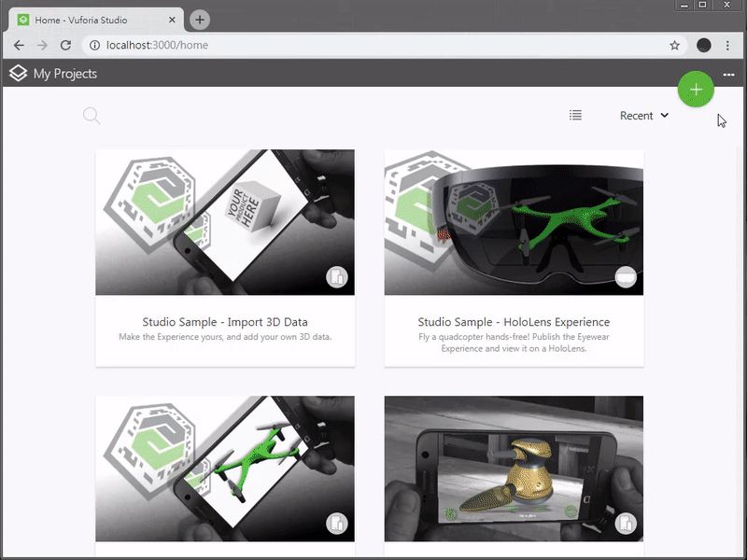The height and width of the screenshot is (560, 747).
Task: Reload the page with refresh icon
Action: click(x=65, y=45)
